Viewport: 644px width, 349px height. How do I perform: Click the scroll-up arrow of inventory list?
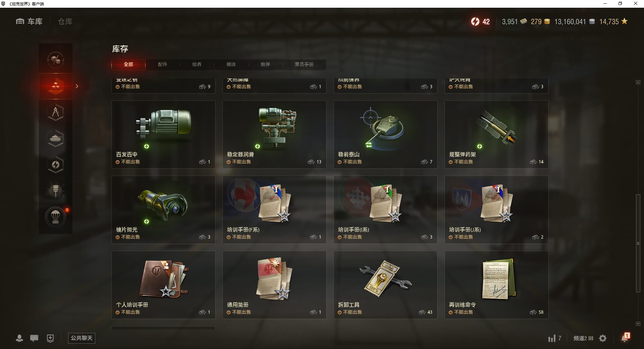[x=638, y=82]
